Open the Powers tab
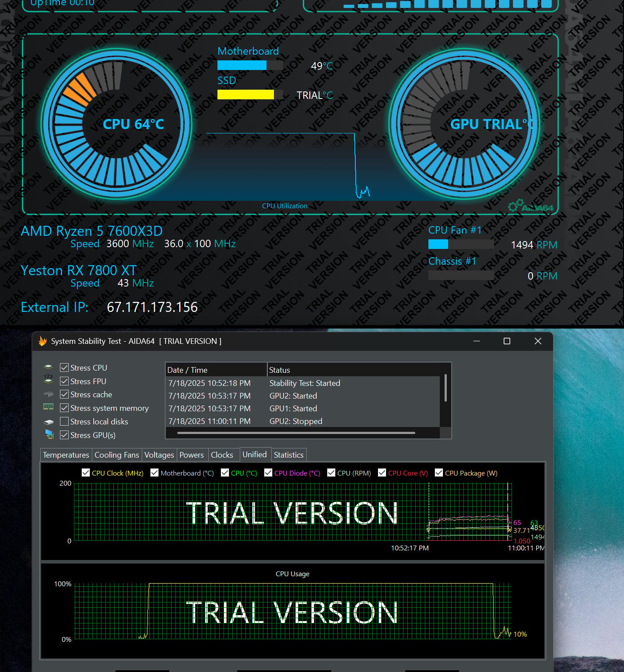624x672 pixels. (x=192, y=455)
